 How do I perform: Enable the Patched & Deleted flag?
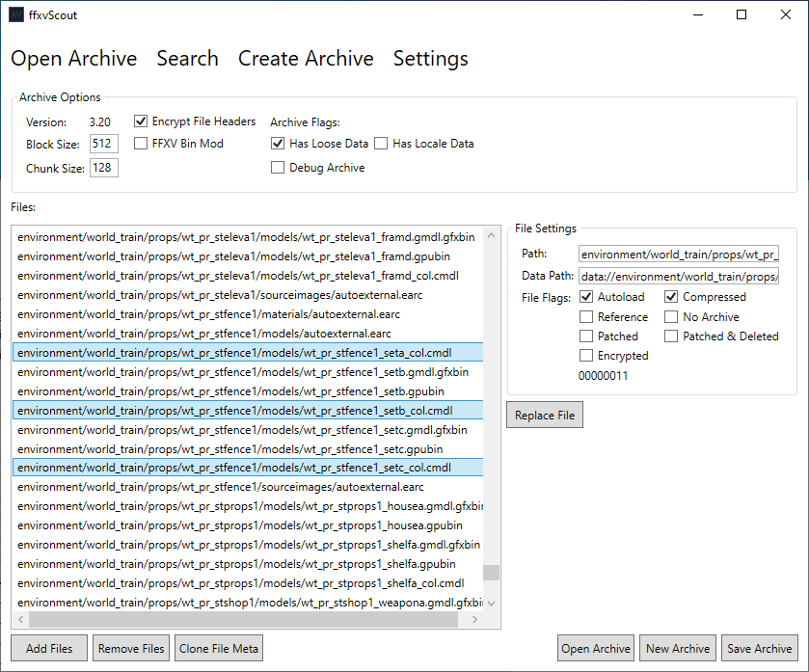point(672,336)
